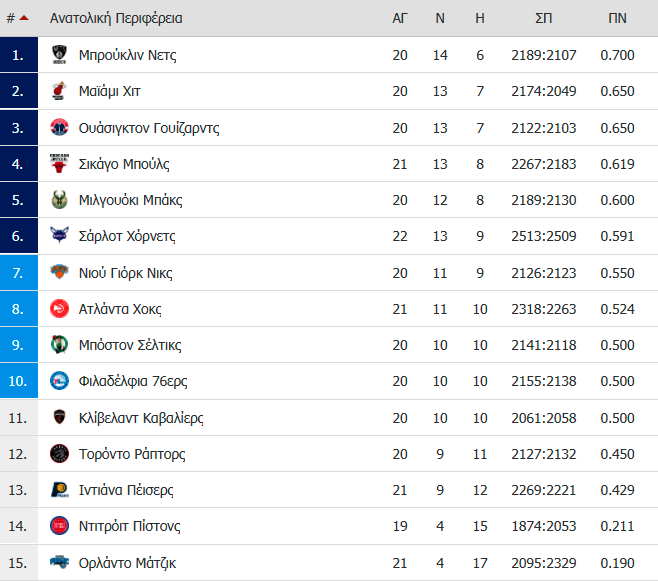Click the Charlotte Hornets logo icon
Viewport: 658px width, 581px height.
[59, 235]
